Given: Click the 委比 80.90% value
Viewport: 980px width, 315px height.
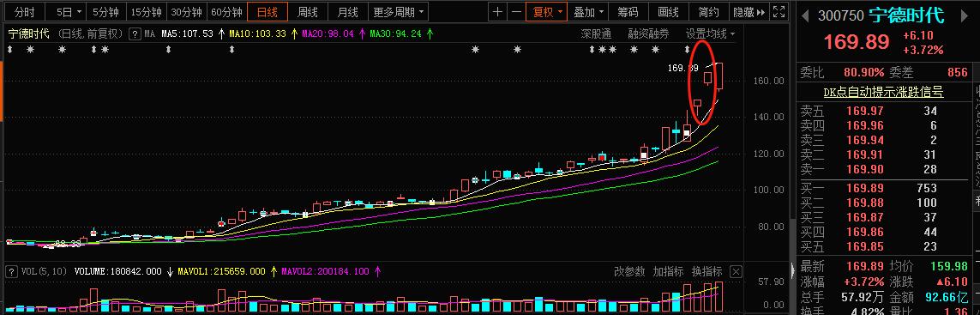Looking at the screenshot, I should [863, 73].
